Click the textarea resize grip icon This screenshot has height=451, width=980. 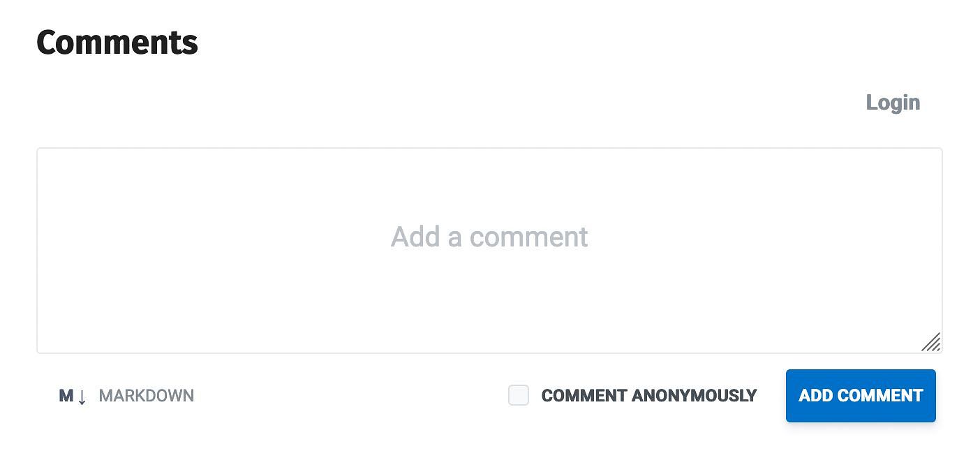(931, 342)
